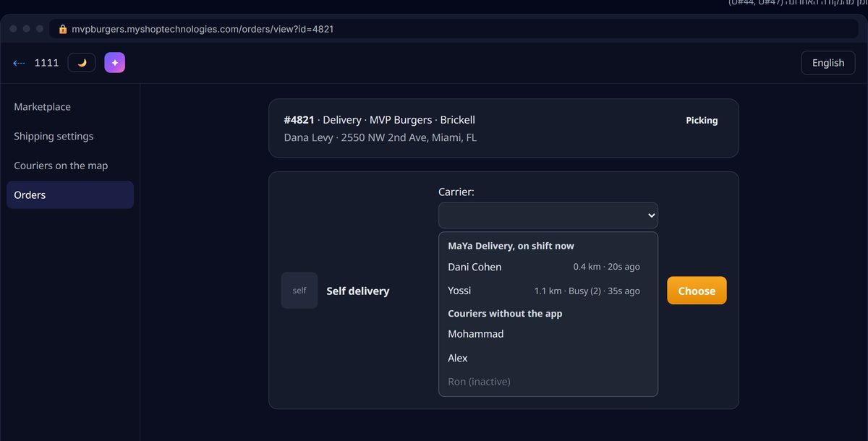Click the Dana Levy address line
This screenshot has width=868, height=441.
tap(380, 137)
